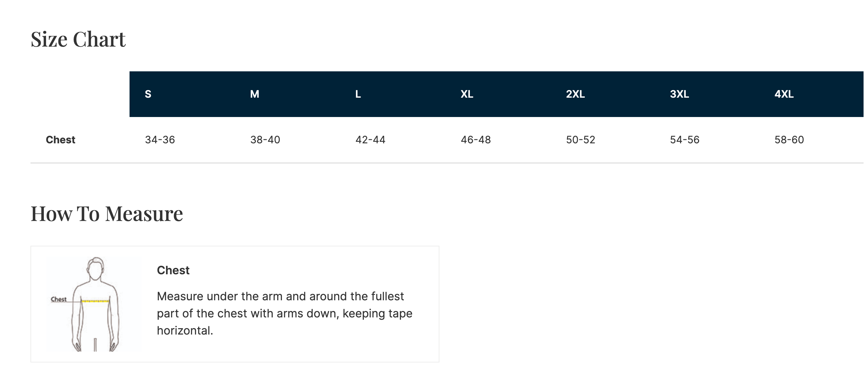Select the 50-52 chest measurement cell
Image resolution: width=868 pixels, height=371 pixels.
coord(581,140)
